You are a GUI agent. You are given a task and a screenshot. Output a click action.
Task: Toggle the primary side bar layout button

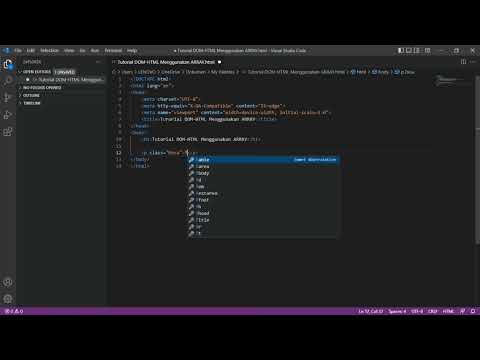(401, 51)
